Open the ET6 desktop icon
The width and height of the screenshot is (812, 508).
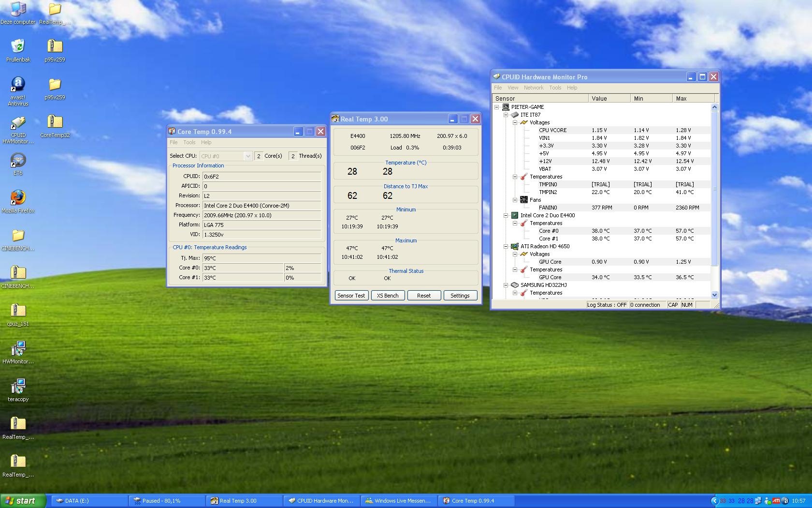tap(18, 160)
